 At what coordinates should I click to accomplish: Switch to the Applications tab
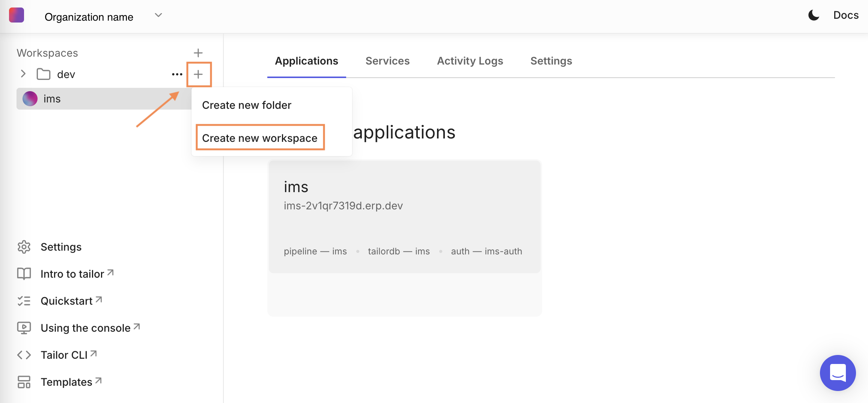306,61
